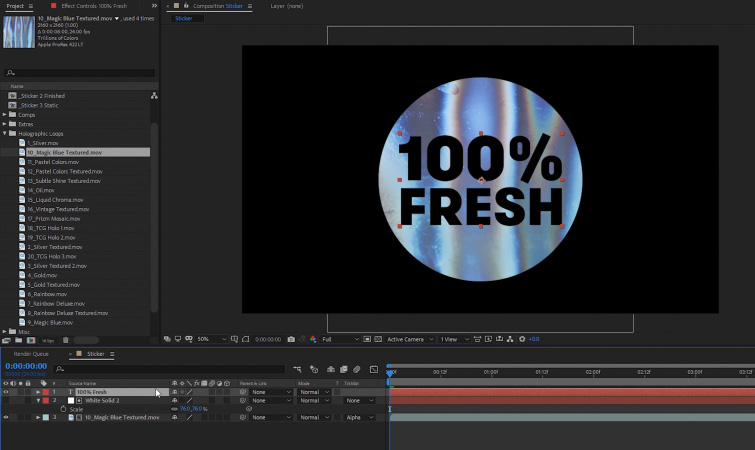Click the viewer current time 0:00:00:00
The width and height of the screenshot is (755, 450).
(x=268, y=339)
